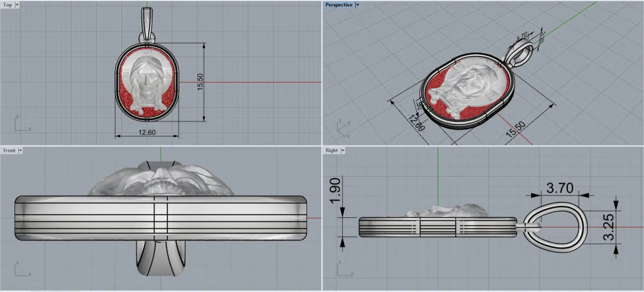The width and height of the screenshot is (644, 292).
Task: Select the 15.50 dimension in Top view
Action: [x=200, y=82]
